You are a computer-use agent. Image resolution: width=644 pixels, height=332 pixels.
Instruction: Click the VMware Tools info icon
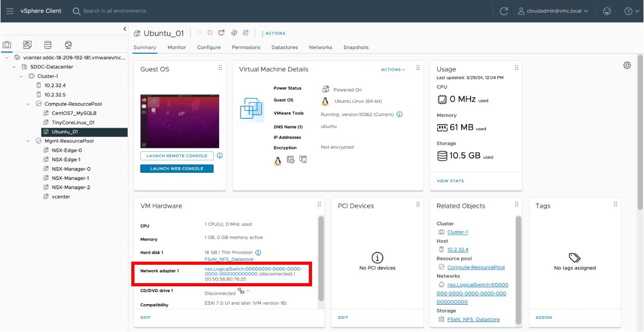pyautogui.click(x=399, y=114)
